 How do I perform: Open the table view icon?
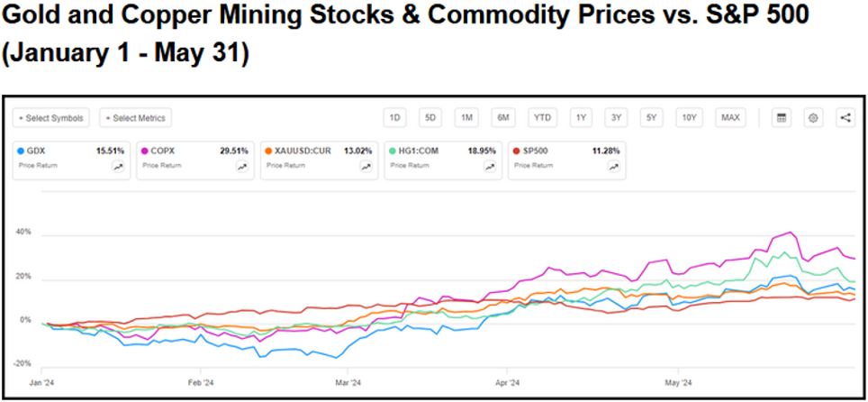pyautogui.click(x=782, y=117)
